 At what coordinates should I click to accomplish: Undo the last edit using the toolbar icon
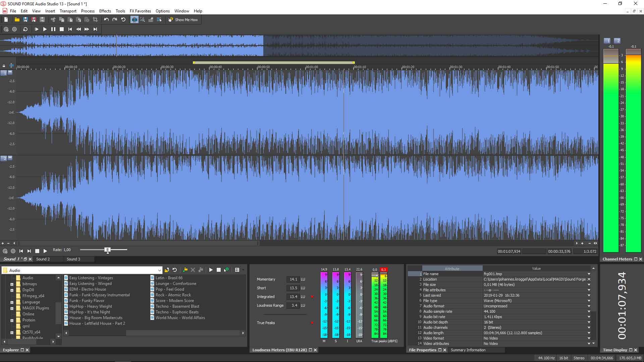click(x=106, y=19)
